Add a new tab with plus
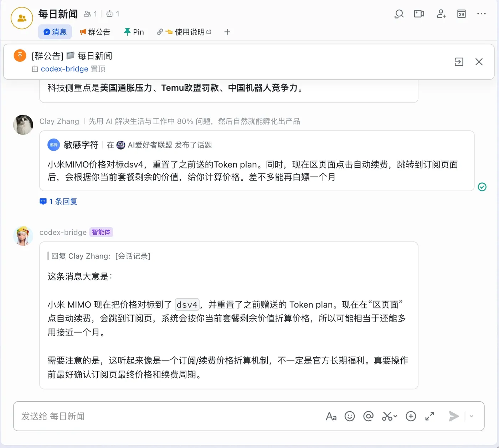The height and width of the screenshot is (448, 499). (227, 32)
